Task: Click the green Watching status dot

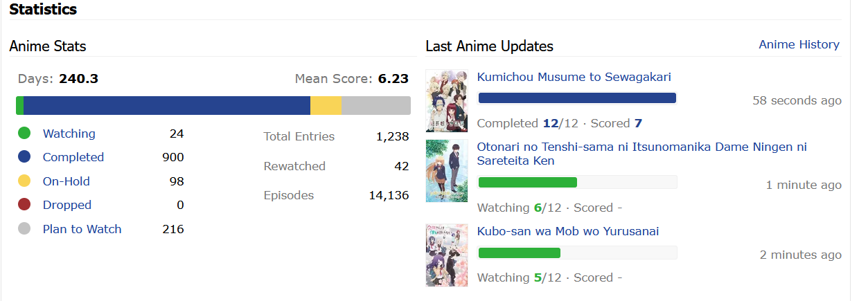Action: [x=24, y=134]
